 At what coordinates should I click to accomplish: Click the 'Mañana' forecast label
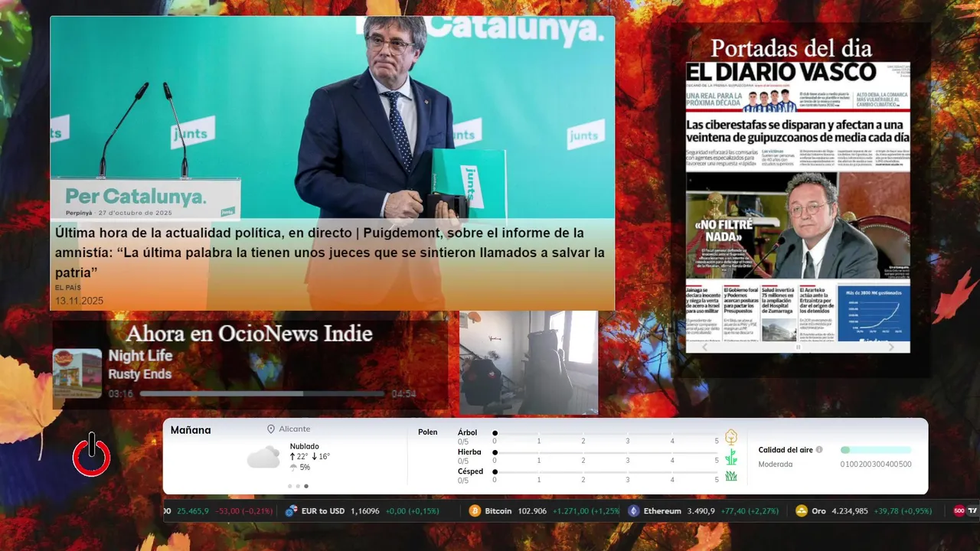191,430
